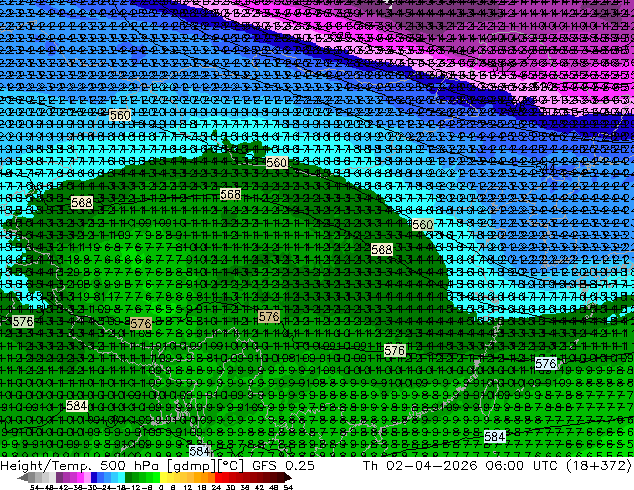Screen dimensions: 634x490
Task: Click the "[°C]" unit label
Action: (x=231, y=466)
